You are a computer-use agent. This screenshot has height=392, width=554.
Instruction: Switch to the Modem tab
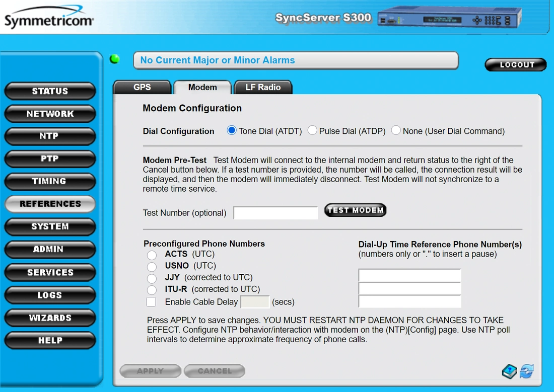click(202, 87)
